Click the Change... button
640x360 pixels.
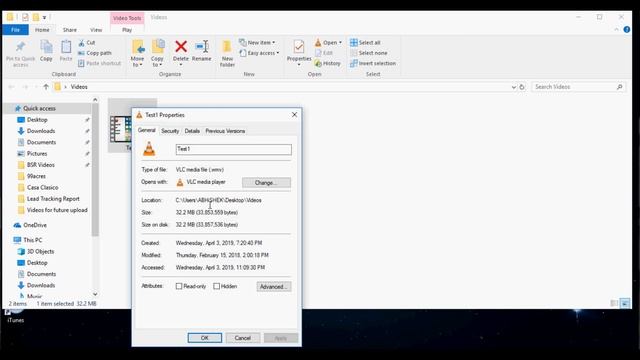266,182
